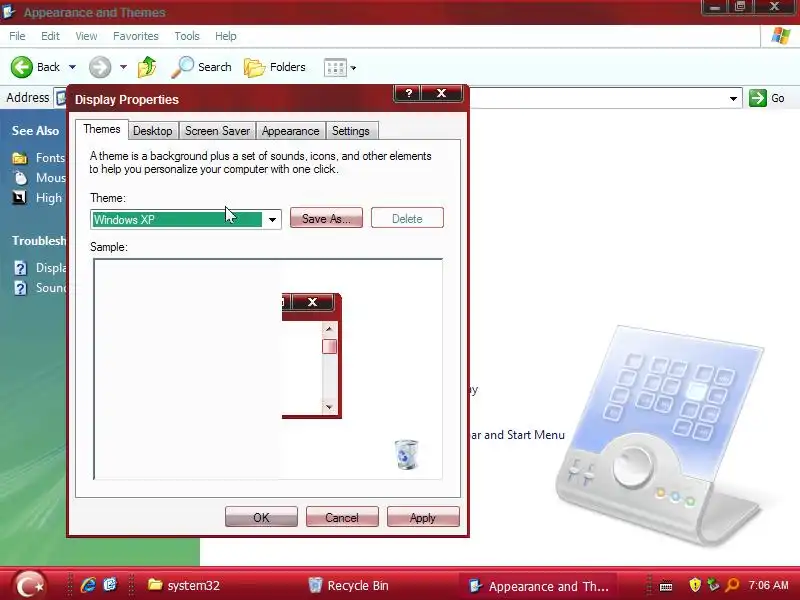Click Recycle Bin icon in theme sample
The image size is (800, 600).
(x=407, y=454)
